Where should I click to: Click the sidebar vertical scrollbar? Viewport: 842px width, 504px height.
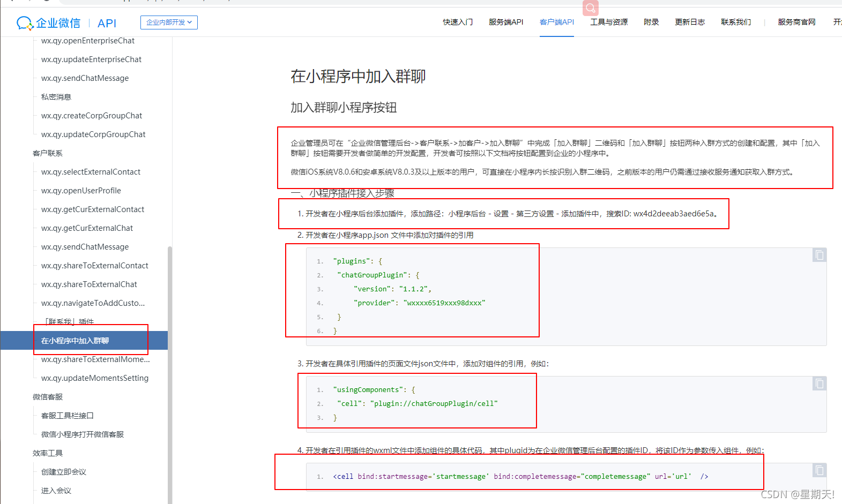click(x=170, y=375)
